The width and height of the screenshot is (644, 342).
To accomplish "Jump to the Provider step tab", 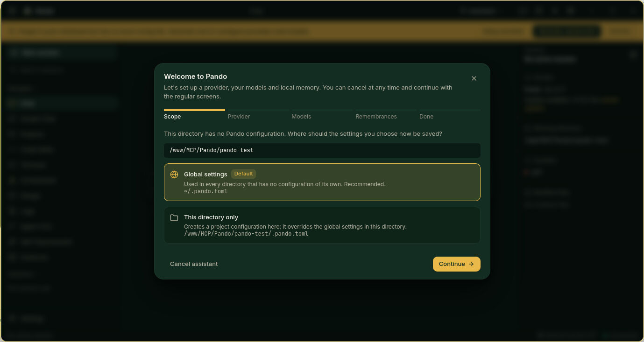I will point(258,115).
